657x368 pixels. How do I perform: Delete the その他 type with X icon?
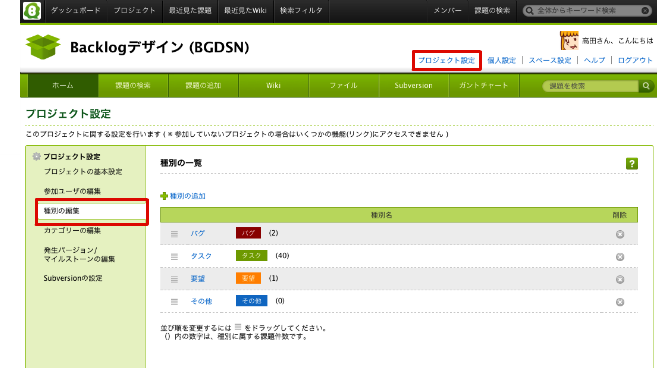(620, 302)
